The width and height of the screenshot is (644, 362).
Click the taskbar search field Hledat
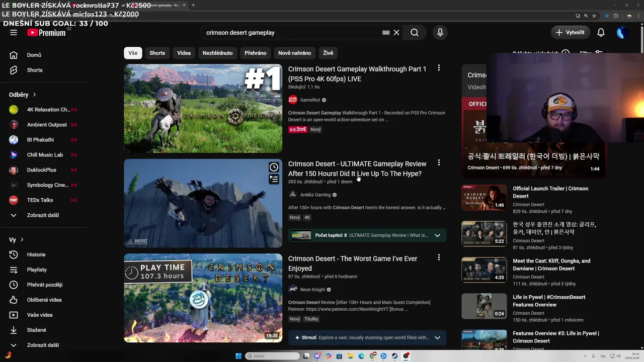[272, 356]
